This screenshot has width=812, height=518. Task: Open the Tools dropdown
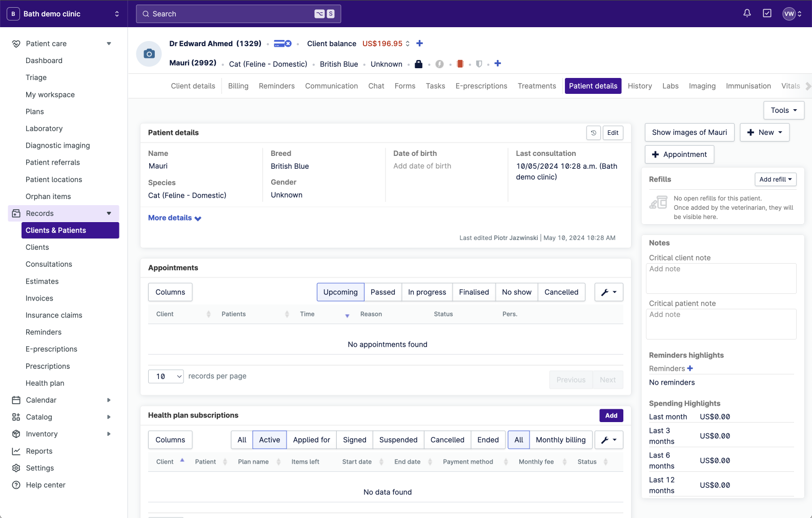[783, 110]
